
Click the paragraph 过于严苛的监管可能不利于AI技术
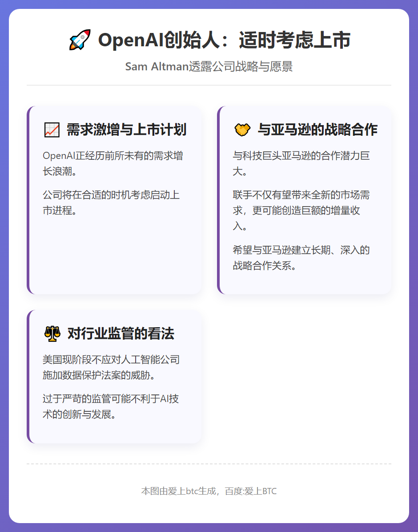click(111, 406)
